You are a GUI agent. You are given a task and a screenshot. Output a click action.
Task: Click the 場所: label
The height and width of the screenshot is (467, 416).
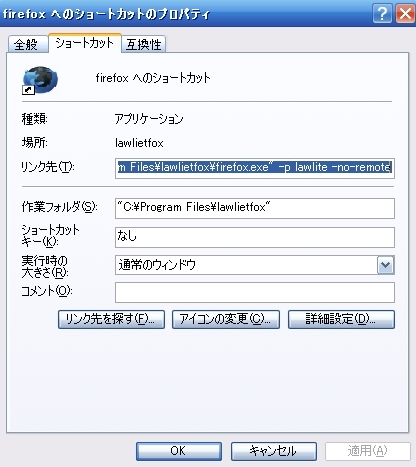pyautogui.click(x=35, y=143)
